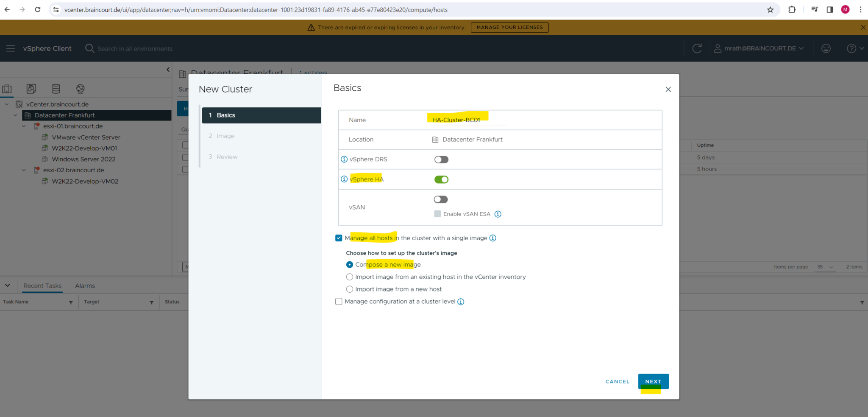Switch to the Alarms tab
868x417 pixels.
click(x=85, y=285)
